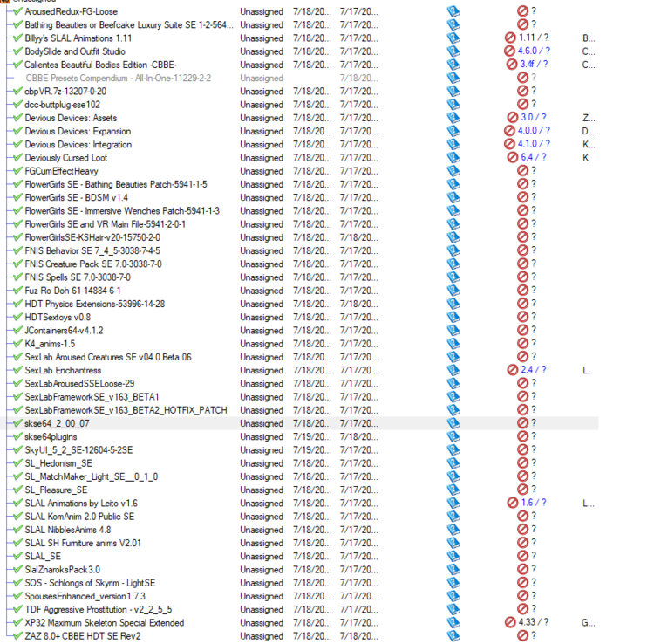The image size is (654, 644).
Task: Click the red prohibited icon in Devious Devices: Integration row
Action: (509, 144)
